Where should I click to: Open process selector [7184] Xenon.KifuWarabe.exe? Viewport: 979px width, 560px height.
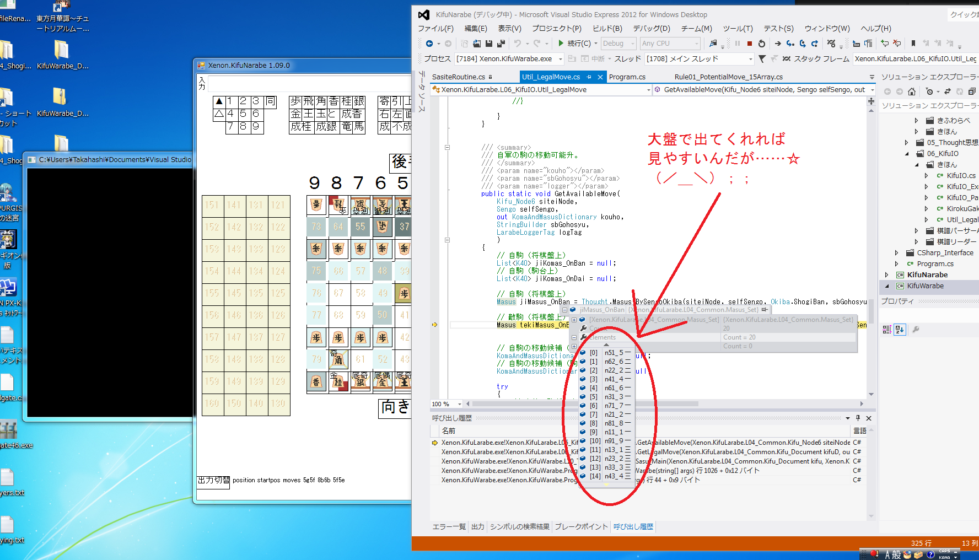point(509,59)
